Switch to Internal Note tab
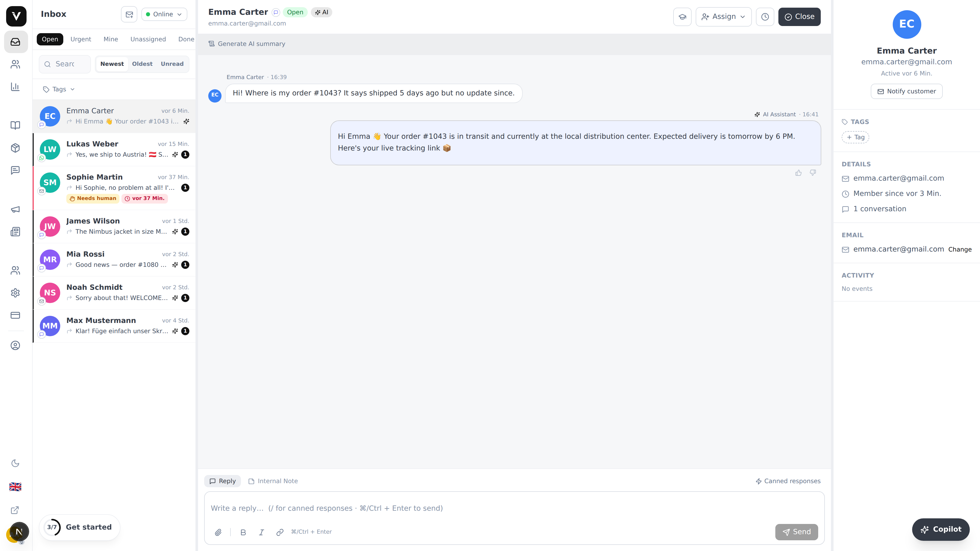Image resolution: width=980 pixels, height=551 pixels. pyautogui.click(x=273, y=481)
